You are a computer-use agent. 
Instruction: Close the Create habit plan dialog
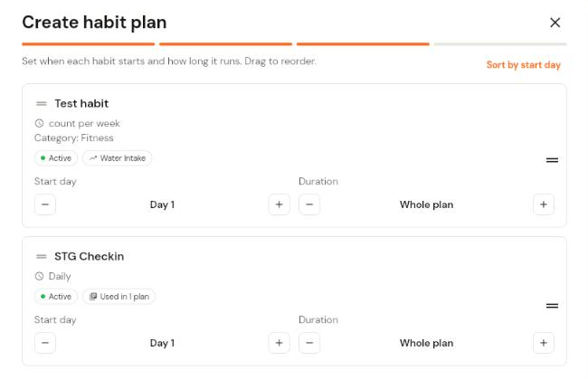(x=555, y=23)
